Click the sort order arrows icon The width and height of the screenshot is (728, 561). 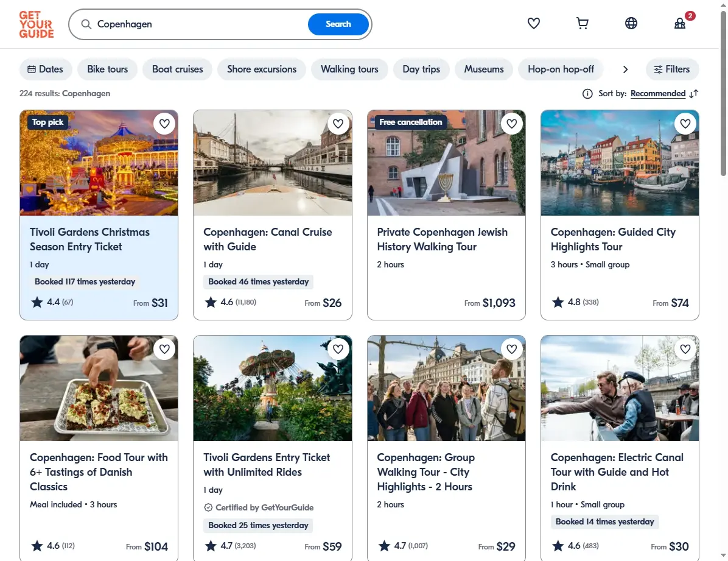[694, 94]
